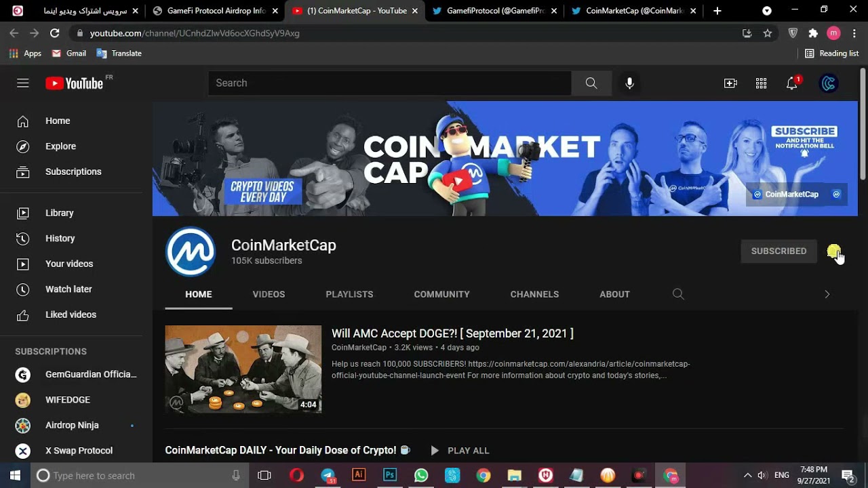This screenshot has width=868, height=488.
Task: Open WhatsApp from the taskbar
Action: 421,475
